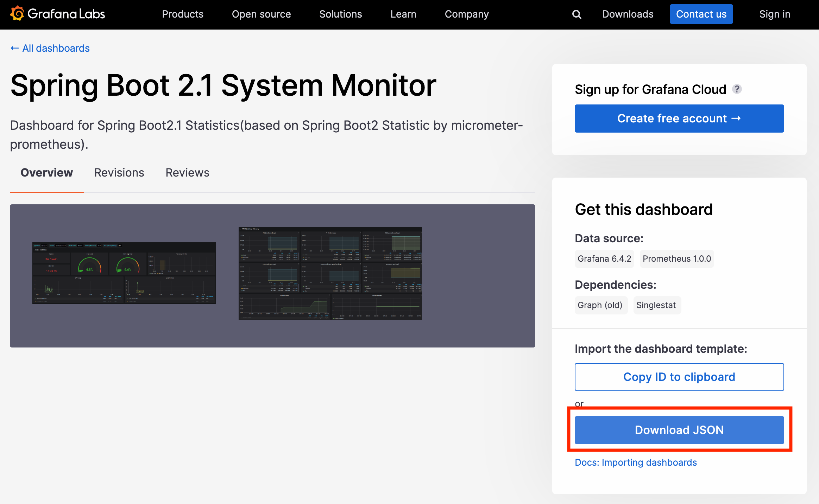The height and width of the screenshot is (504, 819).
Task: Click the back arrow beside All dashboards
Action: [14, 48]
